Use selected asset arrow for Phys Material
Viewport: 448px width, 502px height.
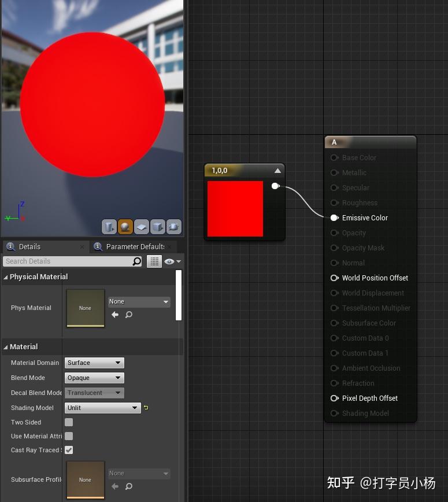pyautogui.click(x=115, y=315)
